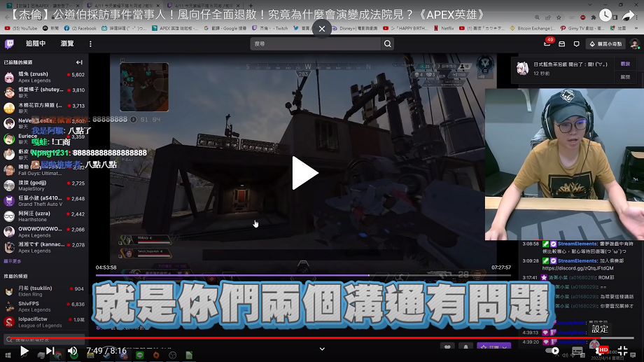Select channel OWOWOWOWO... in sidebar
The image size is (644, 362).
coord(44,232)
